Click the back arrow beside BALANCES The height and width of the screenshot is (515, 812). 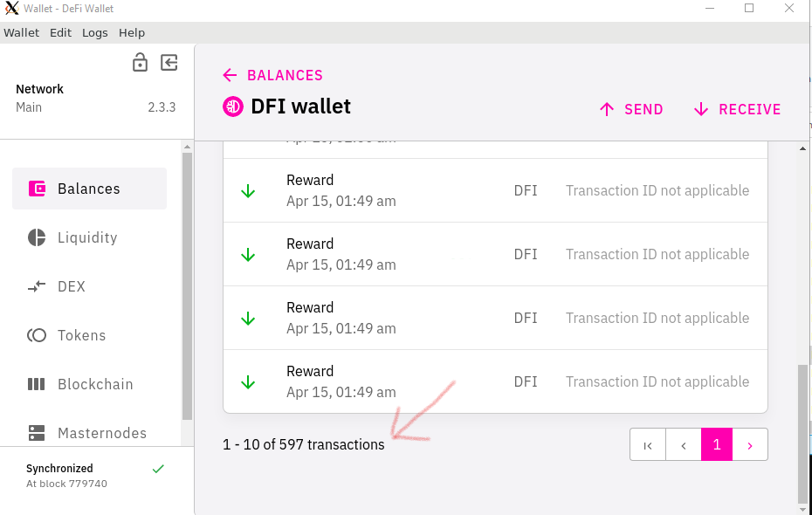[230, 75]
